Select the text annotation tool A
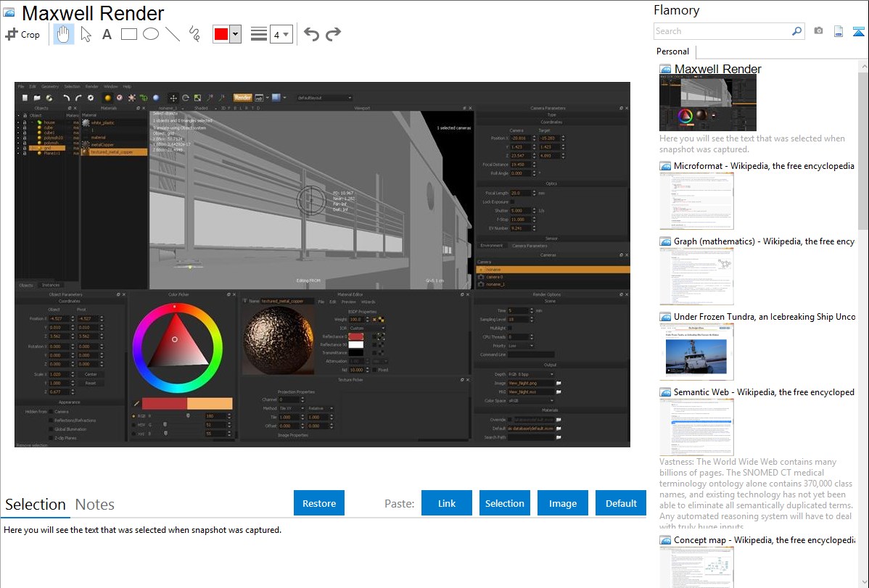 pyautogui.click(x=107, y=34)
